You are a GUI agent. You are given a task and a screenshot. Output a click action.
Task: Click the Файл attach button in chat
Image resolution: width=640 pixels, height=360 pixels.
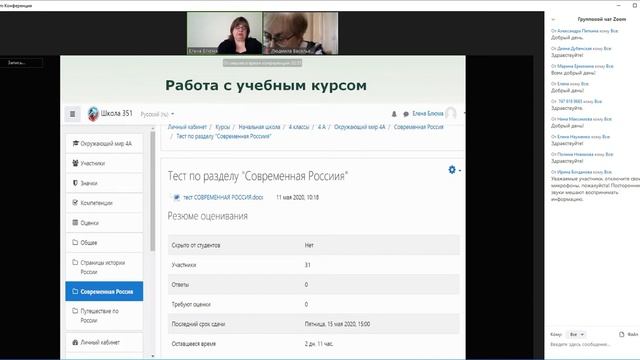click(629, 334)
